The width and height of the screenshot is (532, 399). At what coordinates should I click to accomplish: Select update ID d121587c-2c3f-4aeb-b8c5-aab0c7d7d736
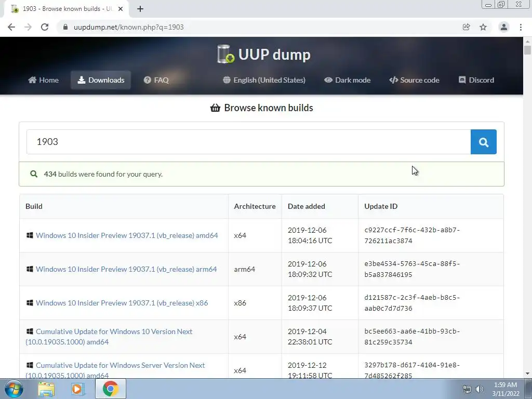click(x=412, y=303)
